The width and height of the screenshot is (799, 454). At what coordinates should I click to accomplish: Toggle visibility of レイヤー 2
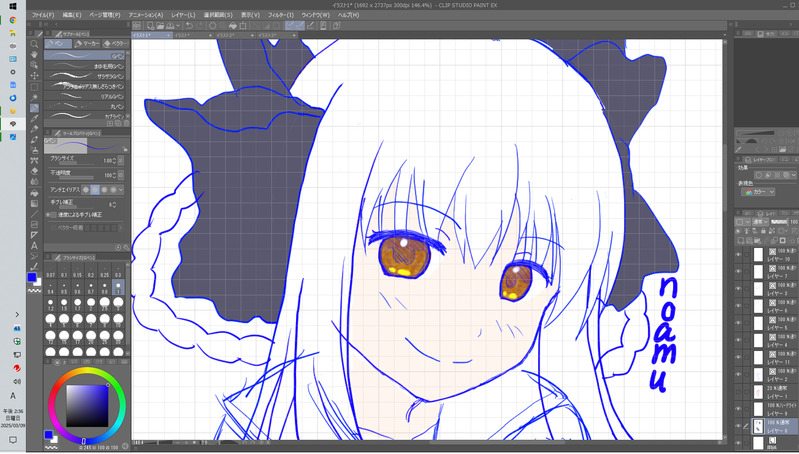[738, 375]
